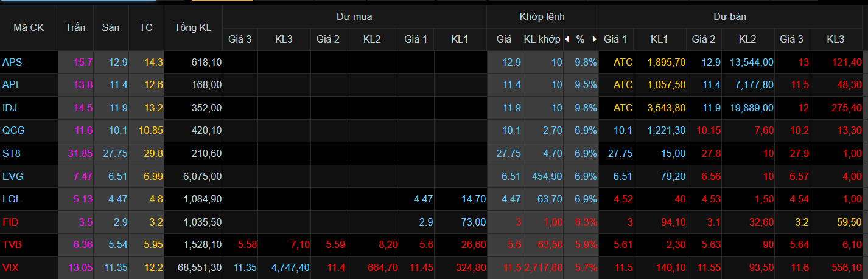Select the Sàn column header
Viewport: 868px width, 279px height.
coord(111,28)
